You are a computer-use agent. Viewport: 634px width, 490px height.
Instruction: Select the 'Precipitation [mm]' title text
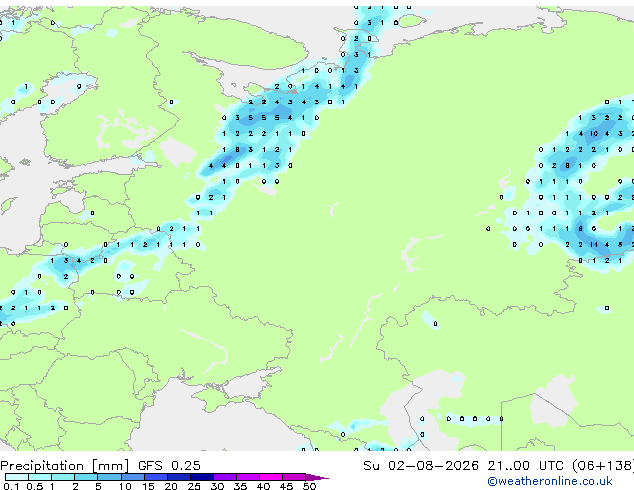[65, 466]
